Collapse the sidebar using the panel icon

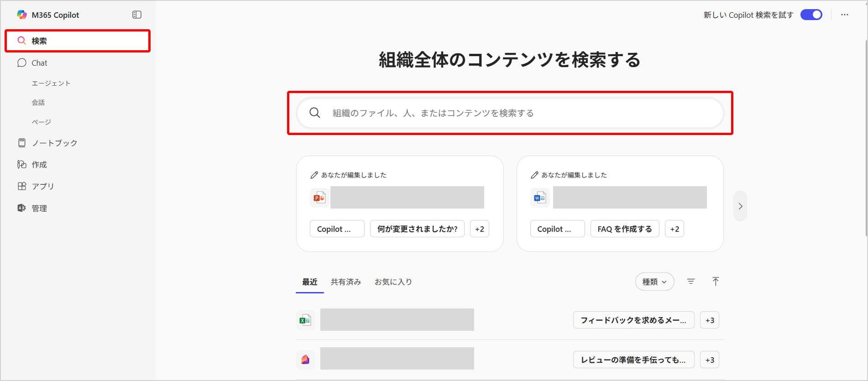point(137,15)
